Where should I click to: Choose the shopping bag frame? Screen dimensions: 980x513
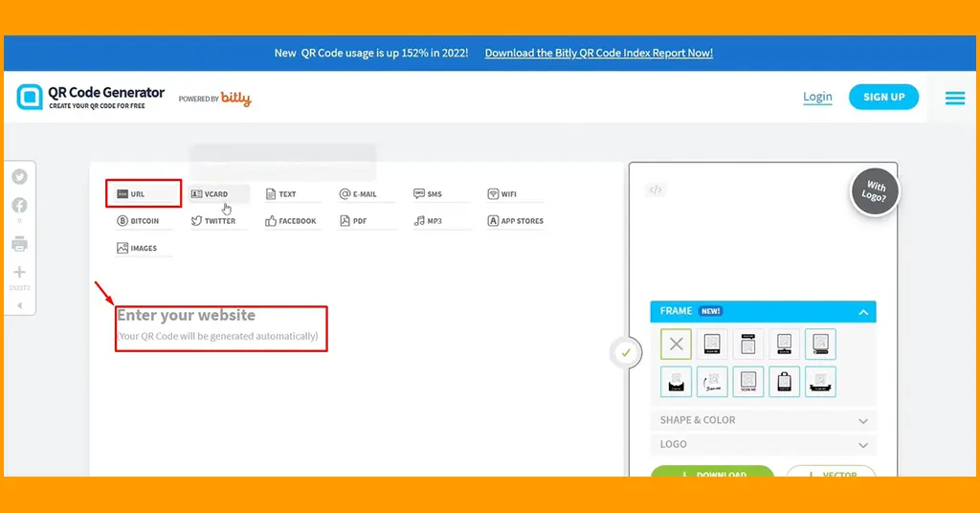coord(785,381)
